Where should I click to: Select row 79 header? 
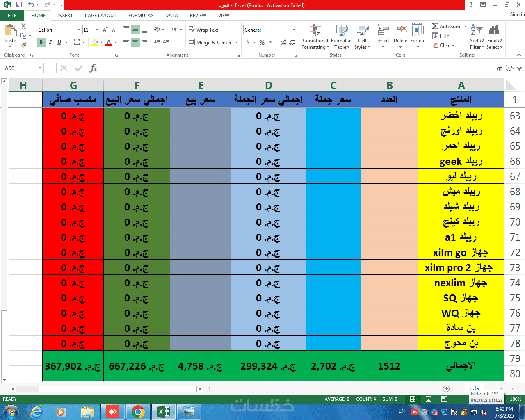pyautogui.click(x=515, y=358)
